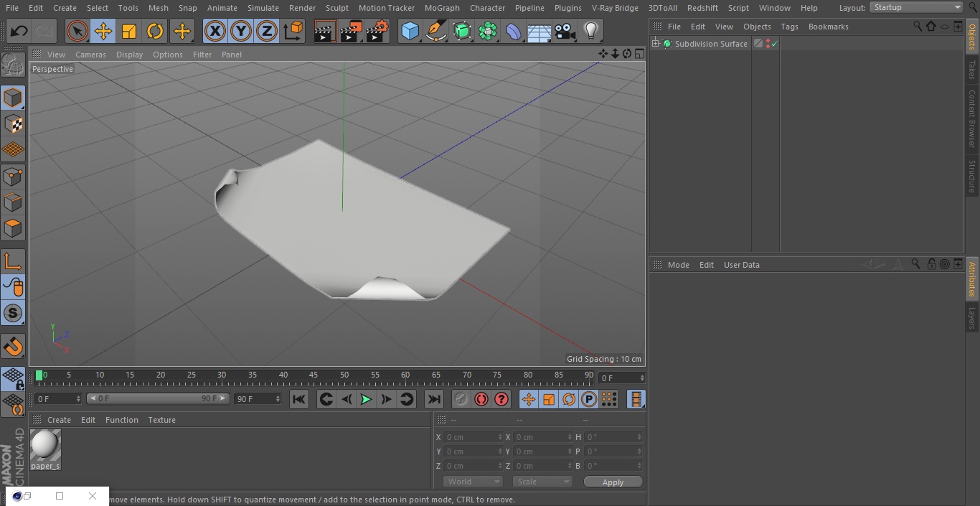Viewport: 980px width, 506px height.
Task: Go to start of animation
Action: coord(299,399)
